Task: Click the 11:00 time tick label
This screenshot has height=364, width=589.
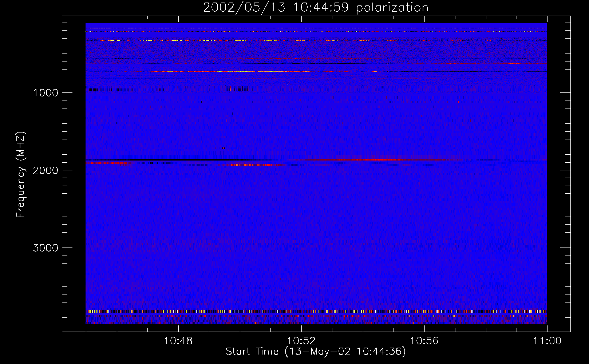Action: (547, 341)
